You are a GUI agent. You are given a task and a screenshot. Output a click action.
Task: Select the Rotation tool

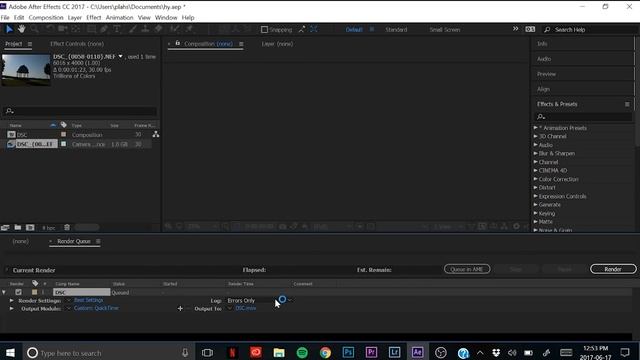pos(49,29)
